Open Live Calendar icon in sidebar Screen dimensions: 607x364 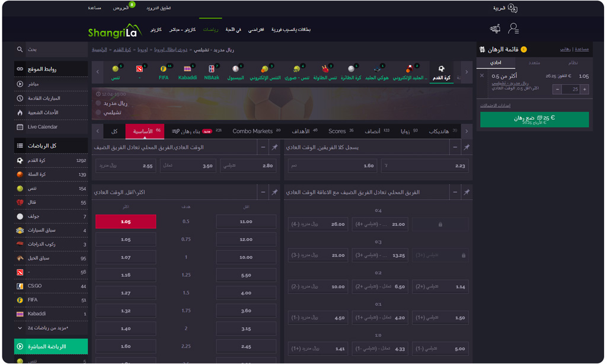point(20,127)
